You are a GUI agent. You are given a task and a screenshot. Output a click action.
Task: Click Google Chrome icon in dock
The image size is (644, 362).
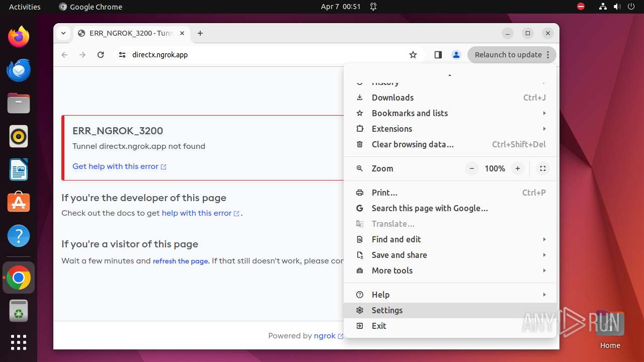click(x=19, y=278)
